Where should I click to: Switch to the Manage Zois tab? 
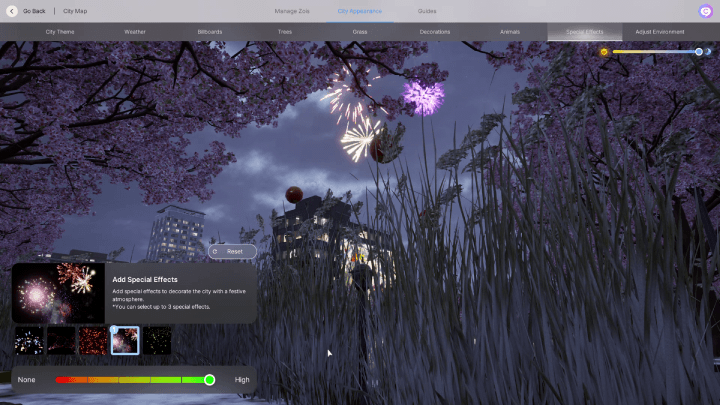coord(293,10)
